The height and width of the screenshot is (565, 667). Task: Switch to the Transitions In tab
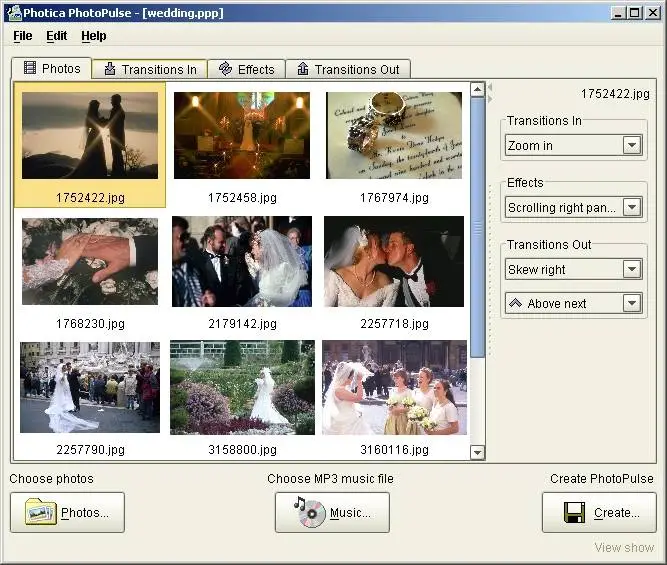click(150, 69)
